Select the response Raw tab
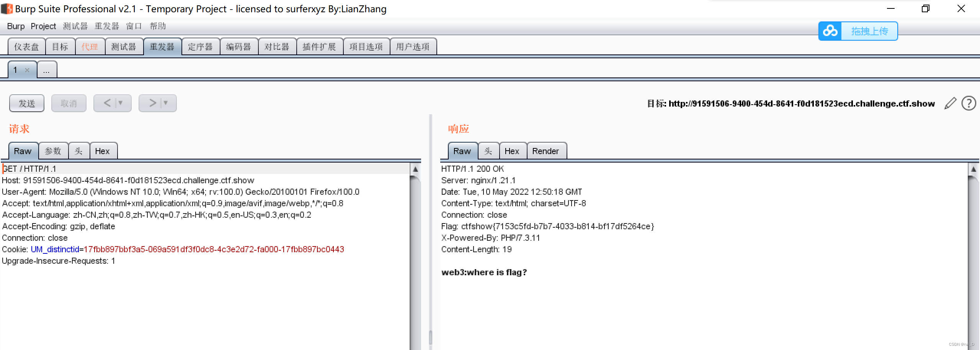The width and height of the screenshot is (980, 350). (462, 151)
